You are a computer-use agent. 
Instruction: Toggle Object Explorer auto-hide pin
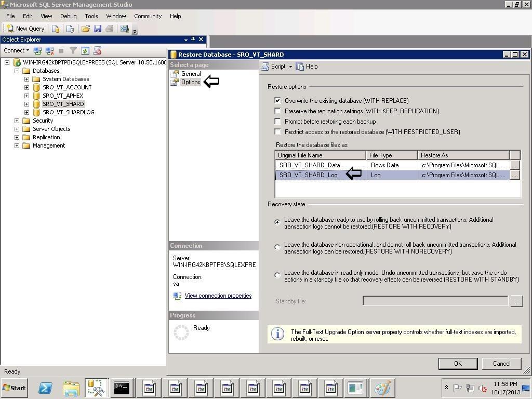[193, 39]
